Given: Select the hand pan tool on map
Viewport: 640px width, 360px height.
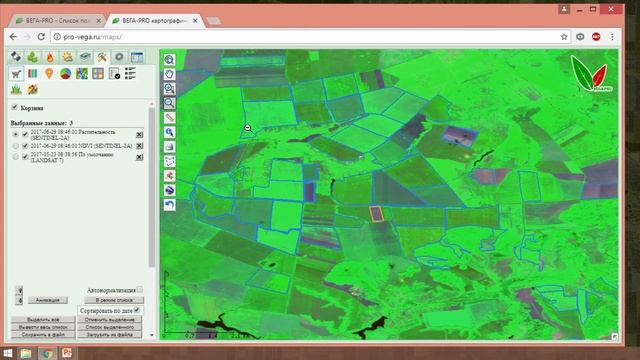Looking at the screenshot, I should click(169, 74).
